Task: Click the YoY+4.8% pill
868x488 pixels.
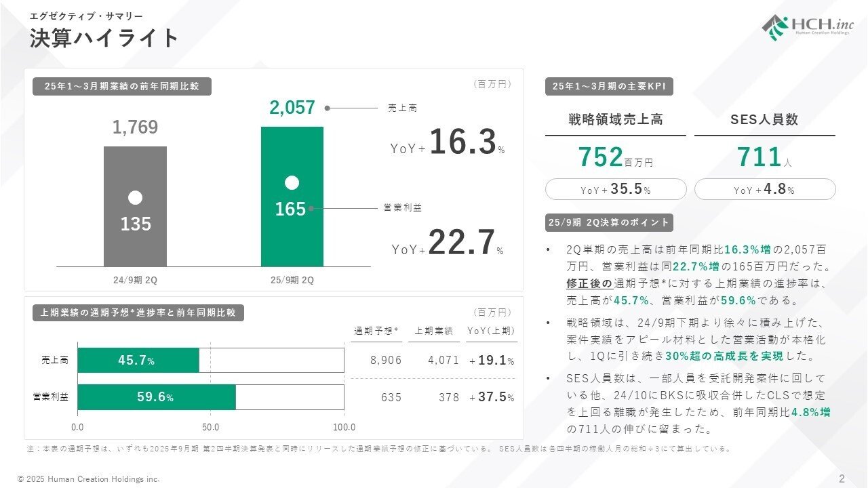Action: click(765, 190)
